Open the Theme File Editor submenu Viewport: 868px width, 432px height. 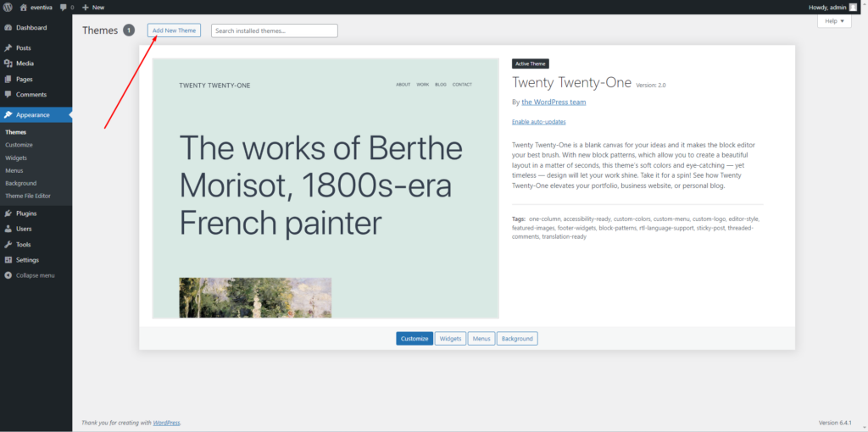[x=28, y=196]
